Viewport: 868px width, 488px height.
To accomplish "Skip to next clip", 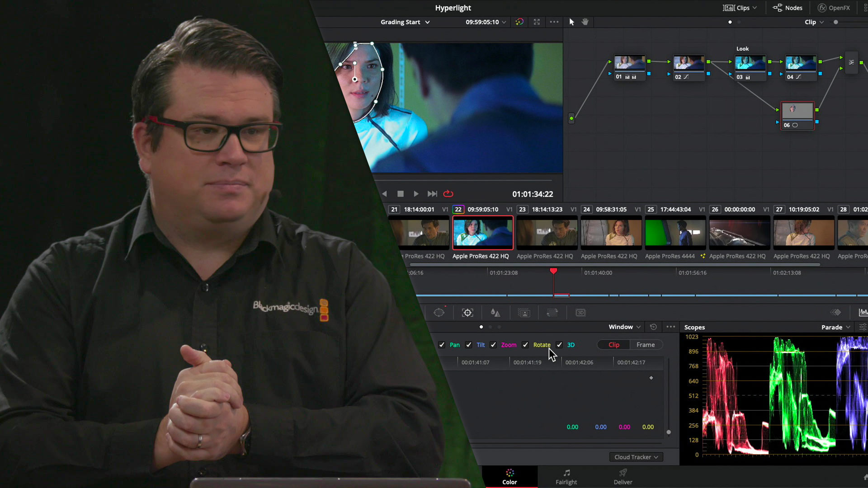I will click(x=432, y=194).
